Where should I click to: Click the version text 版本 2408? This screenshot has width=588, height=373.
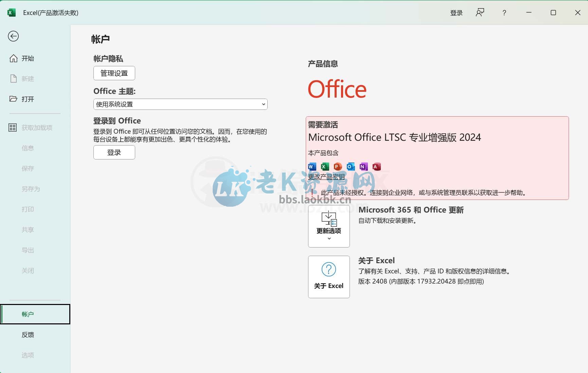click(x=421, y=281)
